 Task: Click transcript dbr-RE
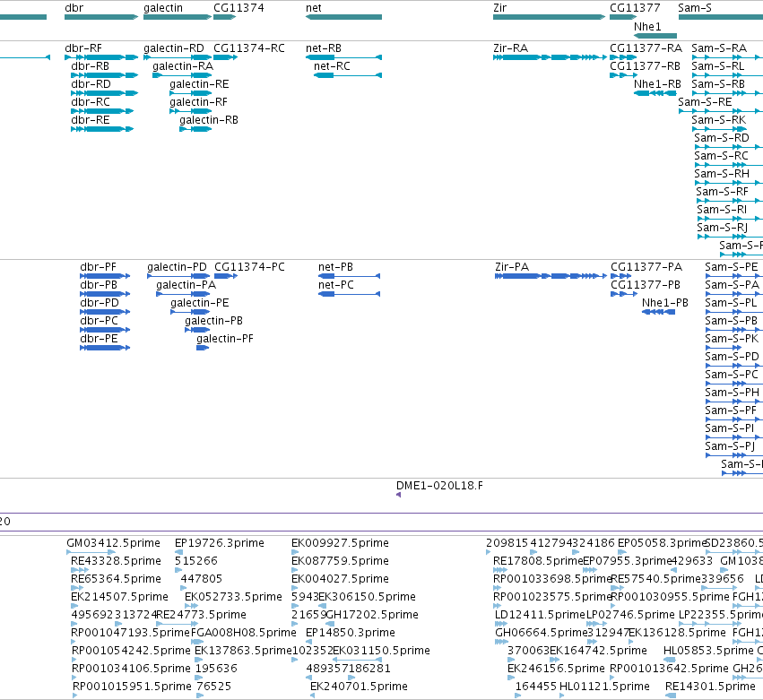click(x=91, y=120)
